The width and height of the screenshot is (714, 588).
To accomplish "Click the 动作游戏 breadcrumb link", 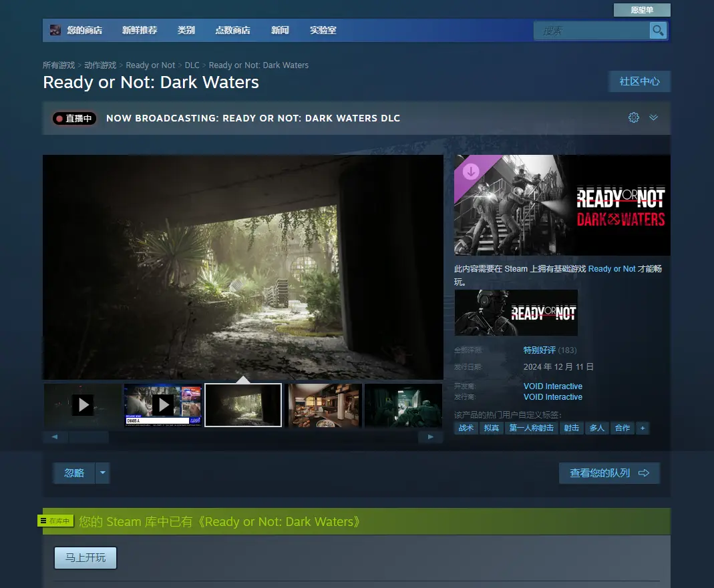I will 100,65.
